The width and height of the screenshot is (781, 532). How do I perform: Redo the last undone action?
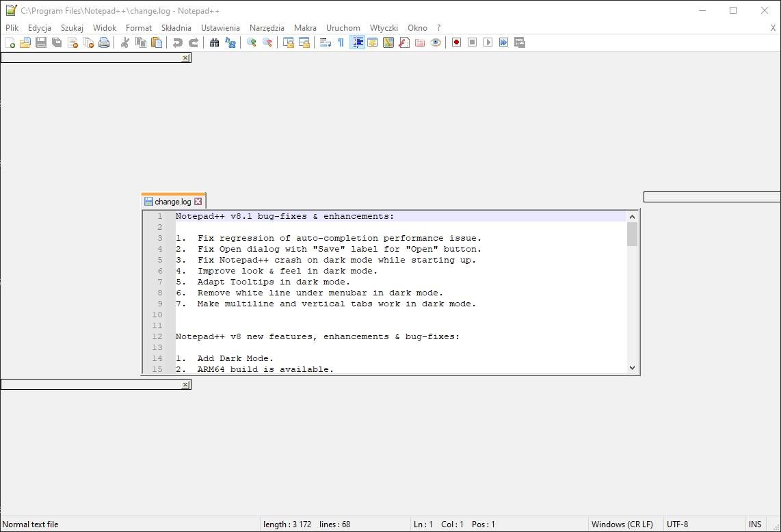click(194, 43)
